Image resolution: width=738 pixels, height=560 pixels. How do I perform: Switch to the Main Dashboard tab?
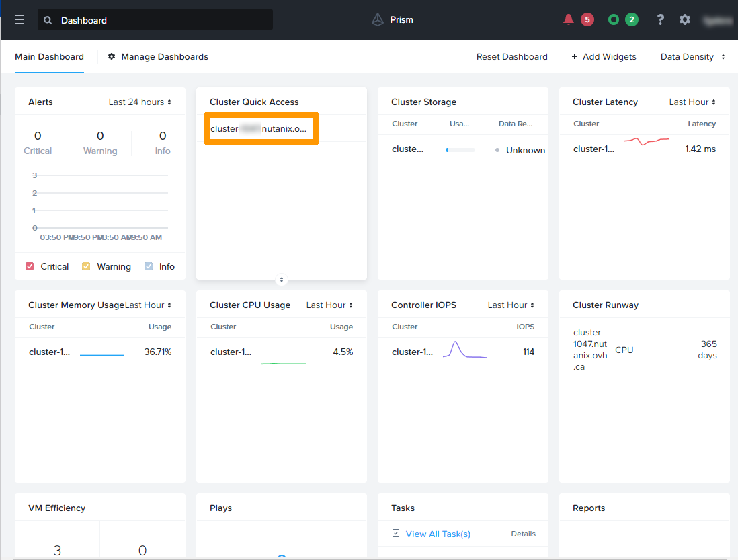[49, 57]
